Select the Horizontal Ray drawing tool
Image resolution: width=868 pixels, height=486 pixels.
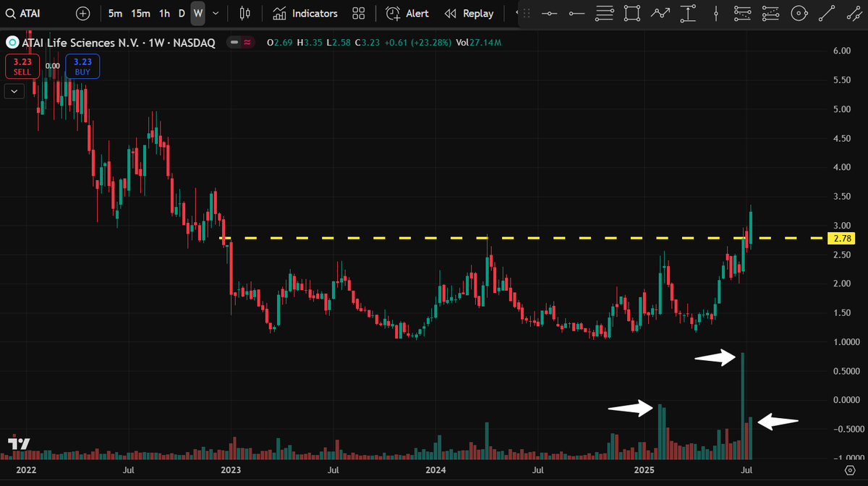tap(576, 13)
